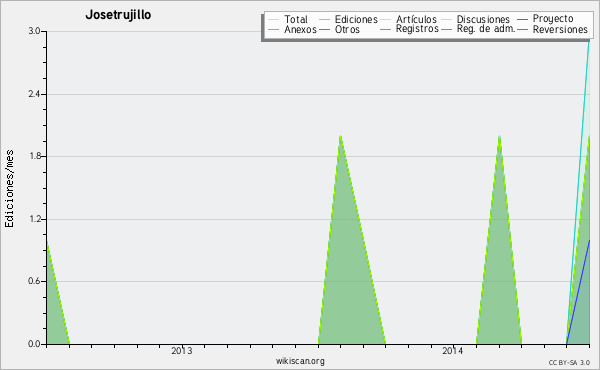The image size is (600, 370).
Task: Click the 1.8 y-axis value
Action: 34,156
